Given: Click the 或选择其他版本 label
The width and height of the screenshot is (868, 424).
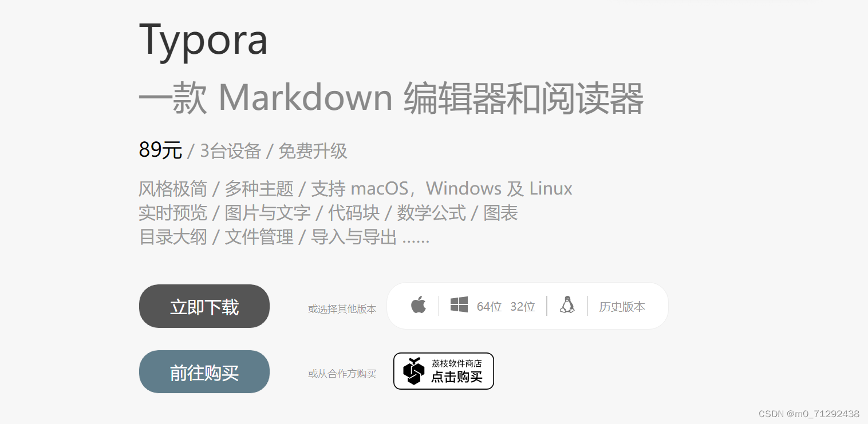Looking at the screenshot, I should pos(342,309).
